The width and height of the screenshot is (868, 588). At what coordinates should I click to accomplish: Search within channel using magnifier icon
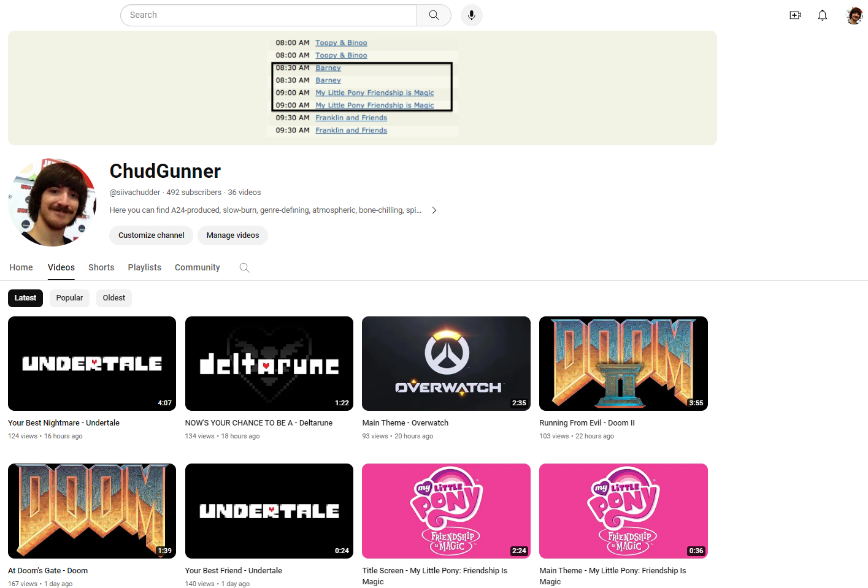pos(244,267)
